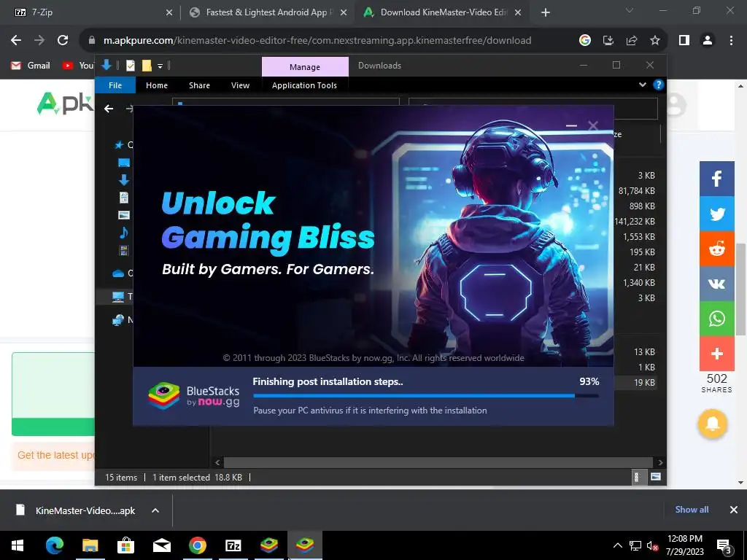Click New Folder quick access icon
The image size is (747, 560).
click(147, 66)
